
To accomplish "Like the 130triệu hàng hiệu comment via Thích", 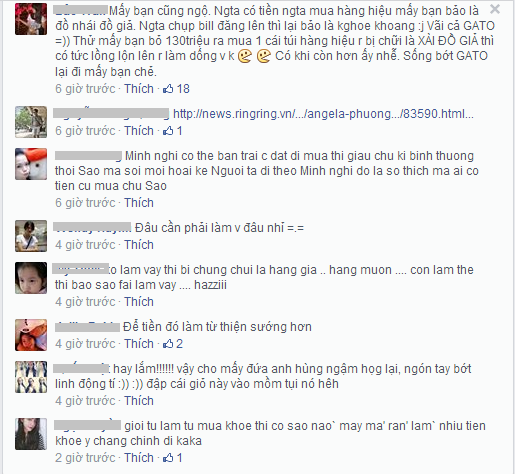I will pos(139,89).
